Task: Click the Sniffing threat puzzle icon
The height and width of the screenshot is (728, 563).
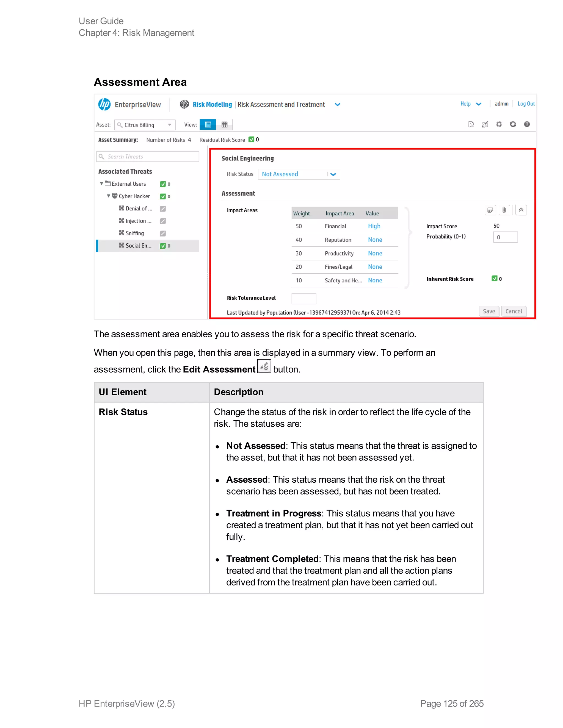Action: (x=122, y=233)
